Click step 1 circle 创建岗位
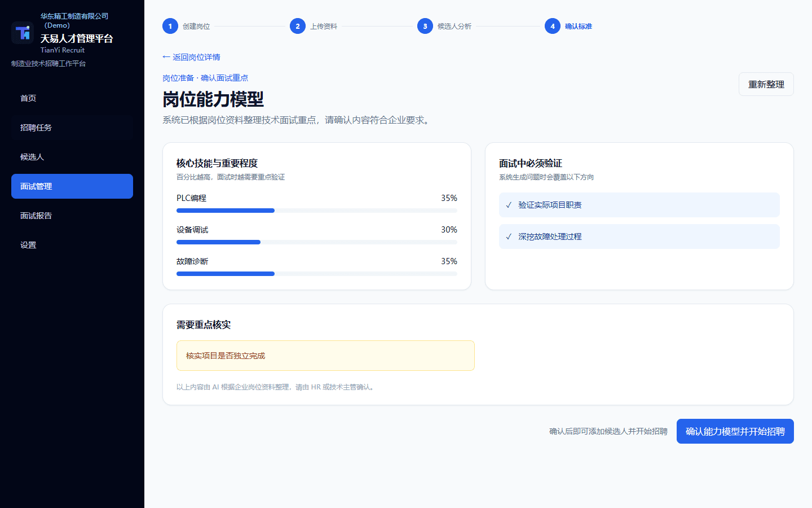This screenshot has height=508, width=812. [x=170, y=26]
